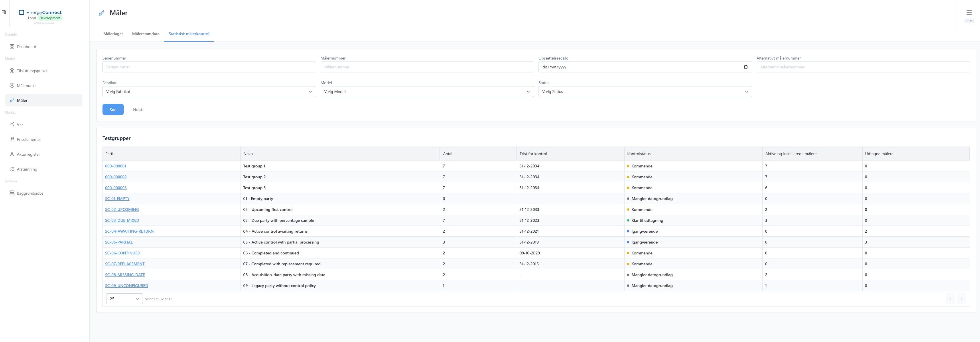Open the hamburger menu
The width and height of the screenshot is (980, 342).
pyautogui.click(x=969, y=12)
